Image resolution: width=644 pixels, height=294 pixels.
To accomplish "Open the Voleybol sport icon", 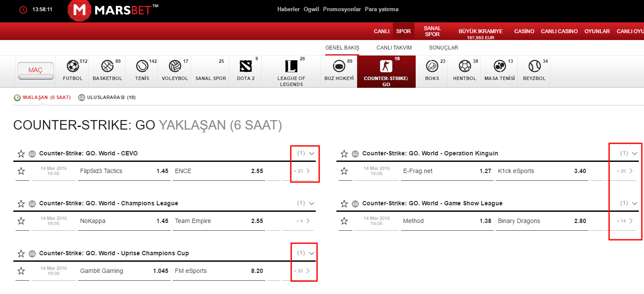I will point(175,66).
